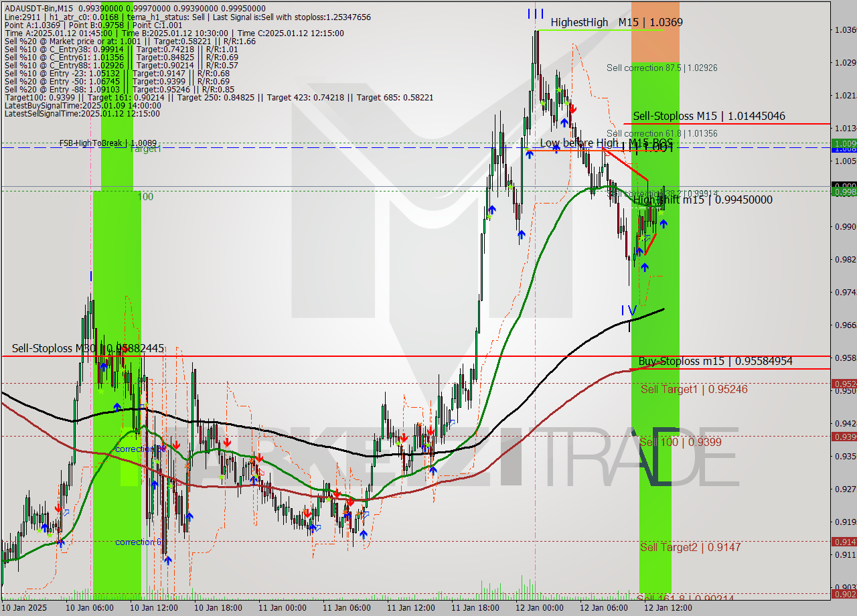Select the 'Sell %20 @ Entry -88: 1.09103' row
The image size is (857, 616).
[x=119, y=90]
